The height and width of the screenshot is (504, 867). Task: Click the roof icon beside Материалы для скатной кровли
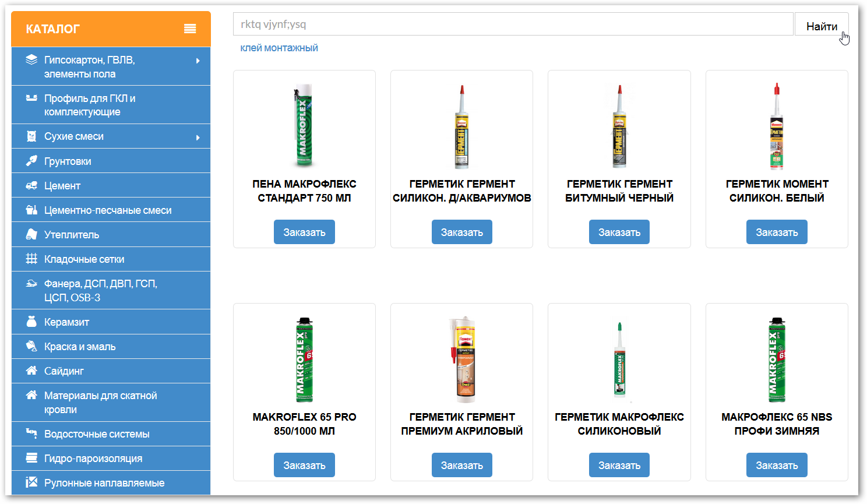[x=31, y=395]
